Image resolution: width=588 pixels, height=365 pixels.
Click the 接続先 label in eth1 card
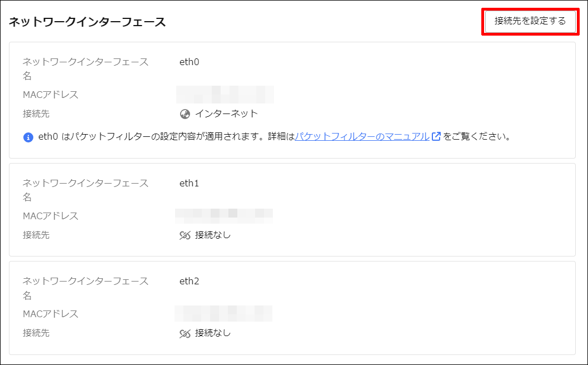[x=36, y=235]
